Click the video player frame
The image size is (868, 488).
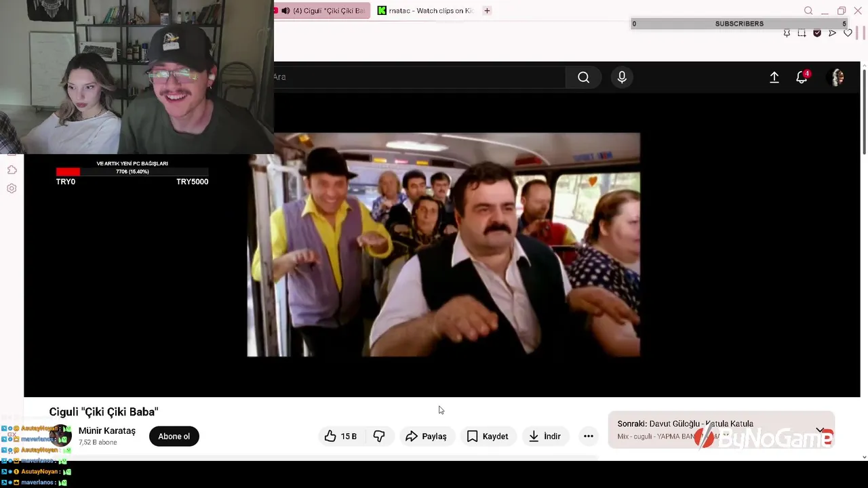click(x=443, y=245)
